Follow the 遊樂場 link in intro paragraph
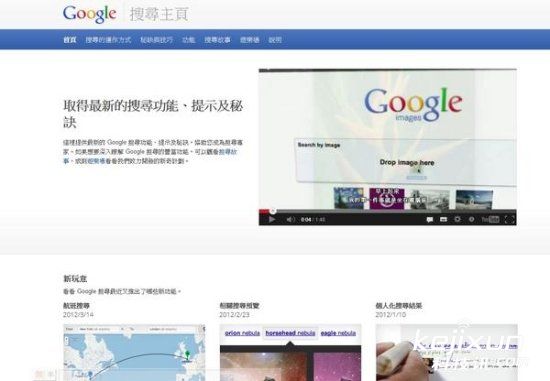 [x=96, y=161]
